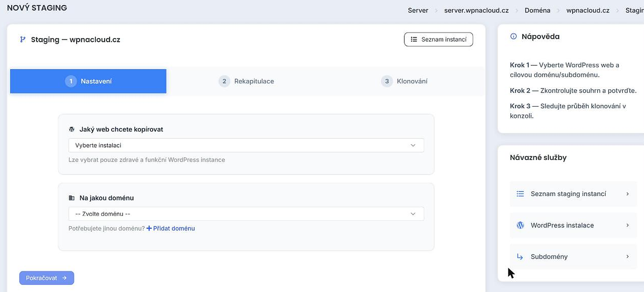Click the building icon next to Na jakou doménu

click(x=72, y=198)
